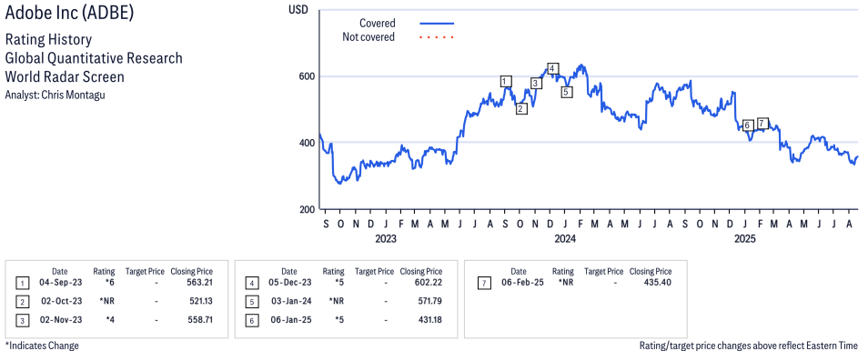Screen dimensions: 868x351
Task: Click the Adobe Inc (ADBE) title
Action: [70, 14]
